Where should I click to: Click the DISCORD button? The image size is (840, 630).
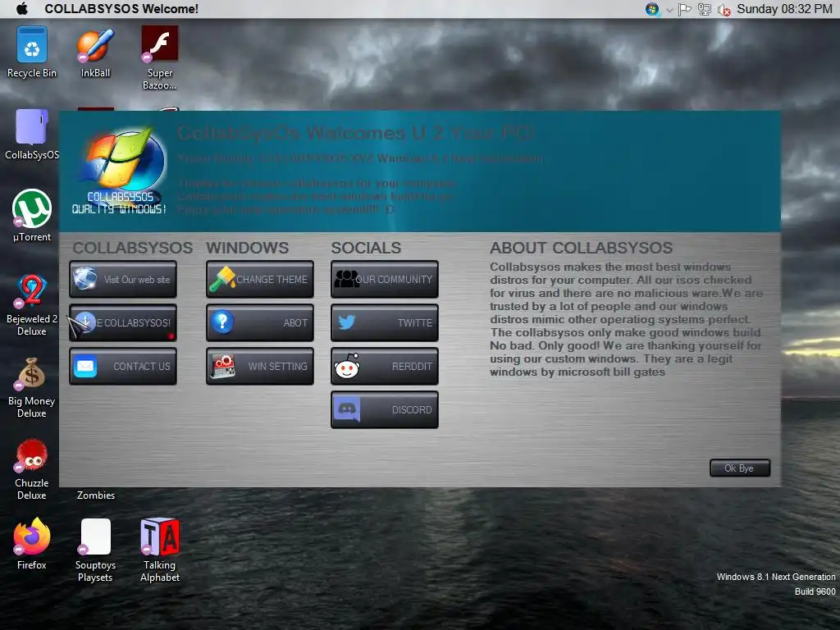pos(385,409)
